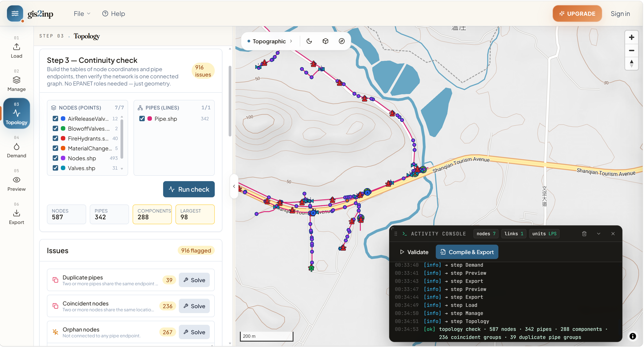Viewport: 644px width, 347px height.
Task: Click the PIPES 342 stat card
Action: [109, 214]
